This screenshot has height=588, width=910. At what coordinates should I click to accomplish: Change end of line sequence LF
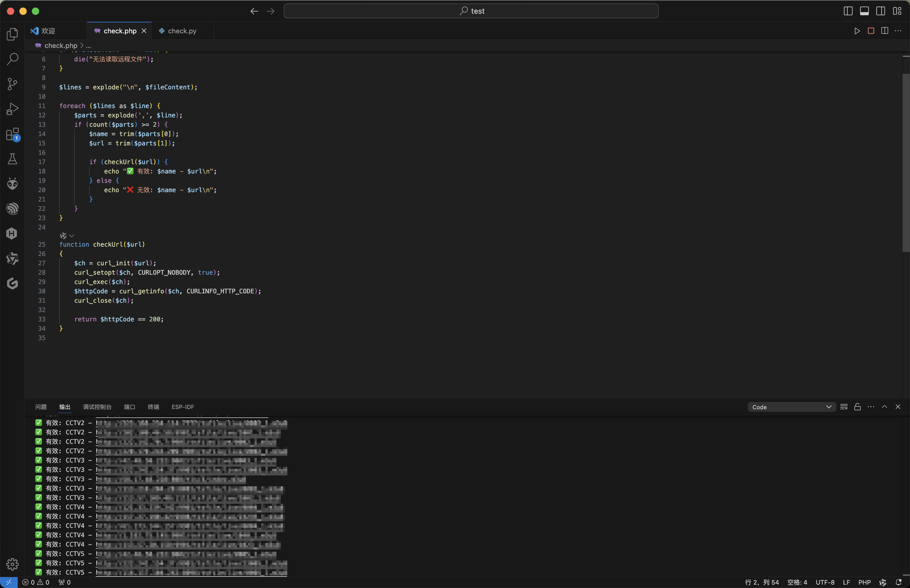click(846, 582)
